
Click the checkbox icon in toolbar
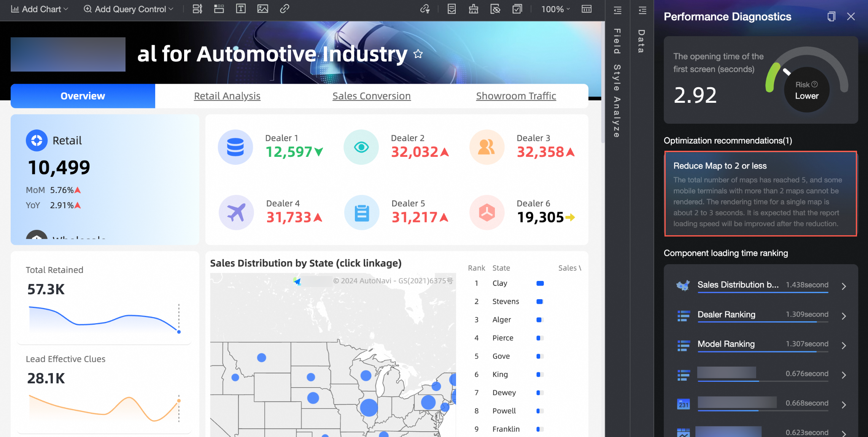click(517, 9)
